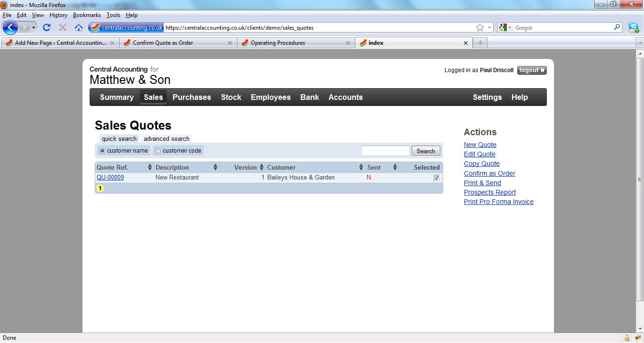Click the Firefox icon in the title bar
The width and height of the screenshot is (644, 343).
pos(4,5)
